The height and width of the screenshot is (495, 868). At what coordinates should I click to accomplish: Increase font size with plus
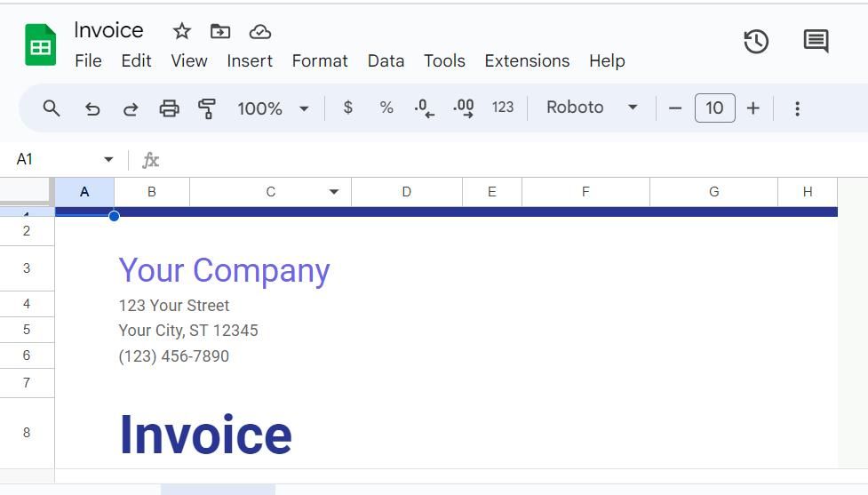753,108
